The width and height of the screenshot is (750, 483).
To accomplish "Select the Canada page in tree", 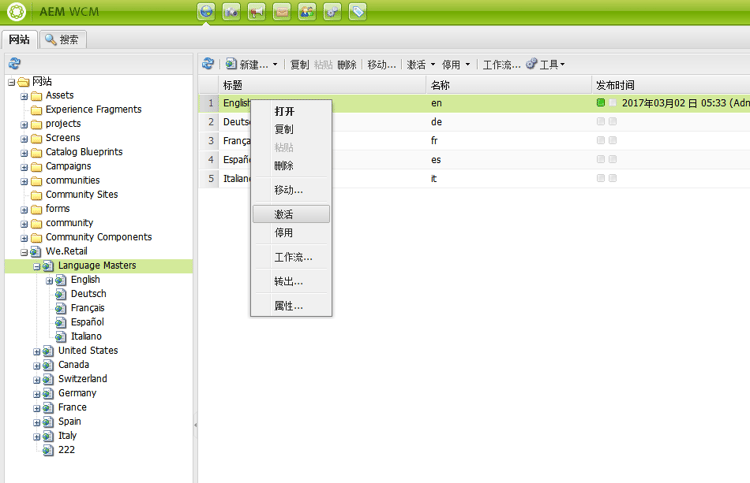I will [x=73, y=365].
